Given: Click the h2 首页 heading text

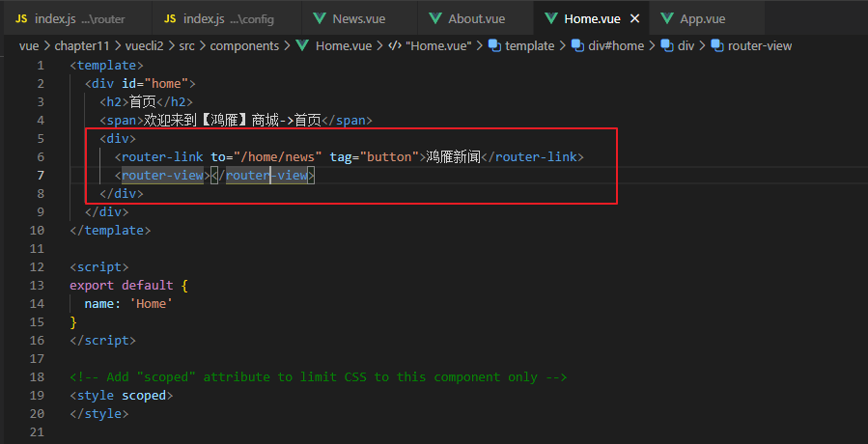Looking at the screenshot, I should tap(143, 102).
